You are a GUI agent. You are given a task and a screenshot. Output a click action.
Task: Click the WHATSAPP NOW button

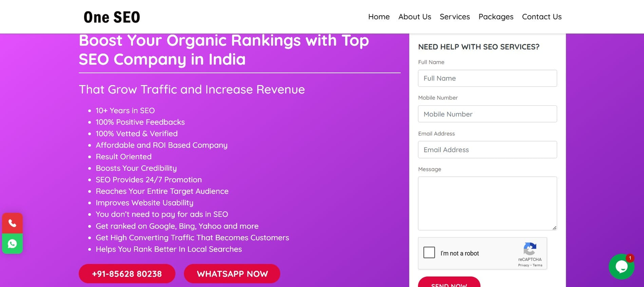click(232, 274)
